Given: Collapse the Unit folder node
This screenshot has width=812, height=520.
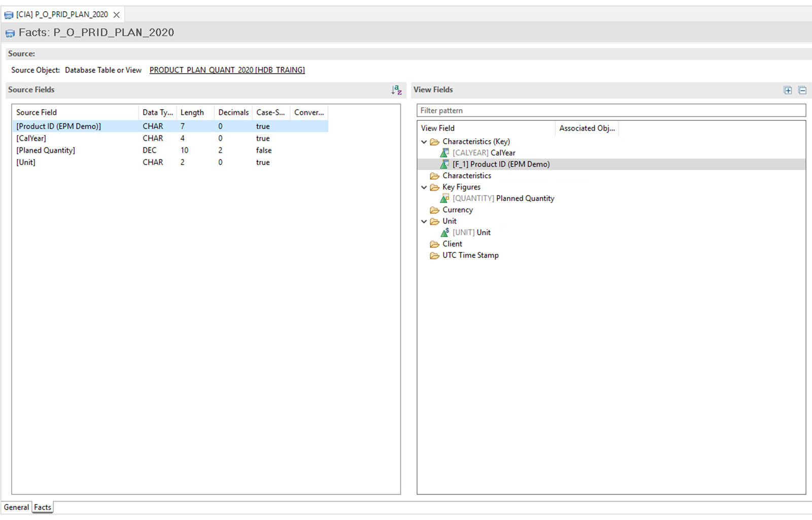Looking at the screenshot, I should click(424, 221).
